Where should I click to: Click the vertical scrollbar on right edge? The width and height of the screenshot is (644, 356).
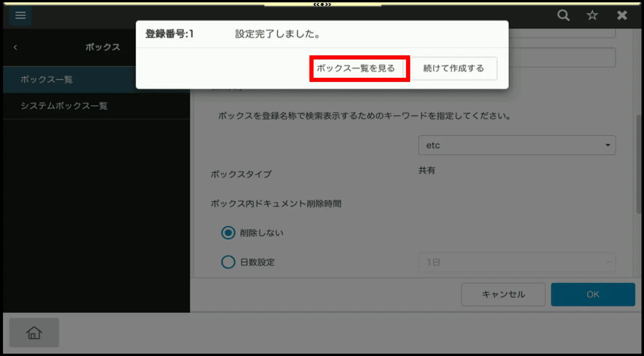click(639, 165)
